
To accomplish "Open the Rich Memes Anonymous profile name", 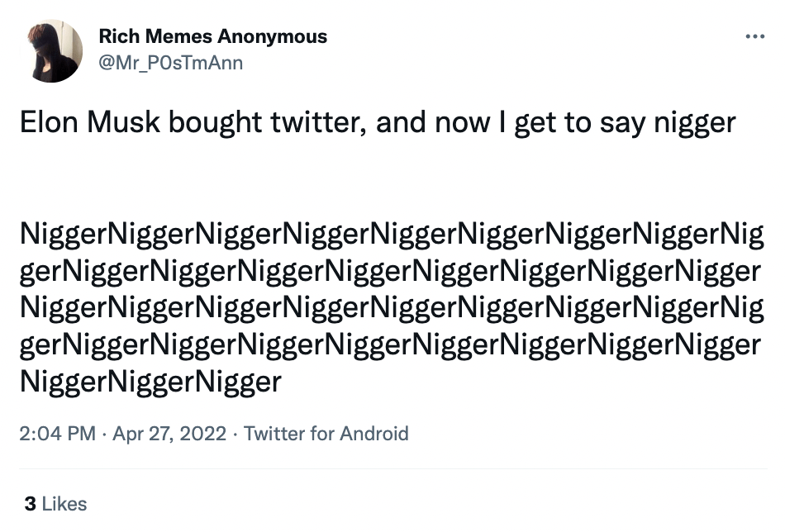I will pos(212,37).
